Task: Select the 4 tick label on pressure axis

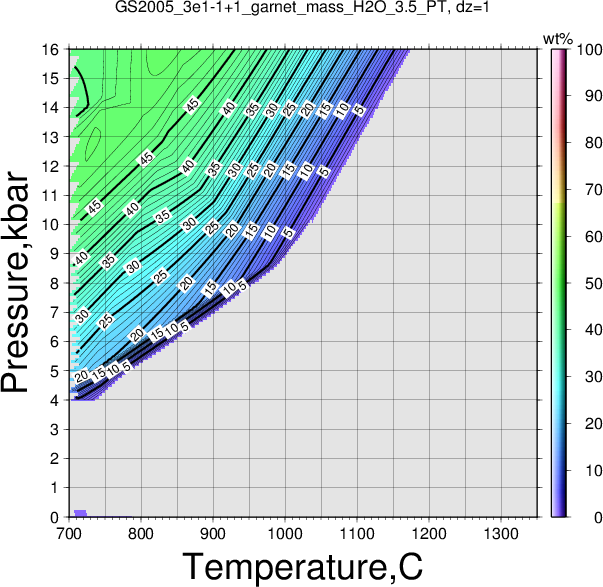Action: 55,400
